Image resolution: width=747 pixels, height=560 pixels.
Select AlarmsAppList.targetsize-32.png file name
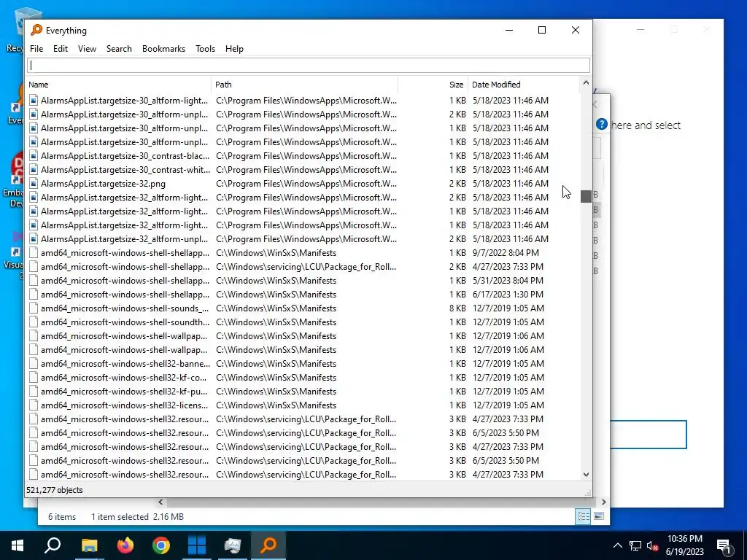(x=103, y=184)
